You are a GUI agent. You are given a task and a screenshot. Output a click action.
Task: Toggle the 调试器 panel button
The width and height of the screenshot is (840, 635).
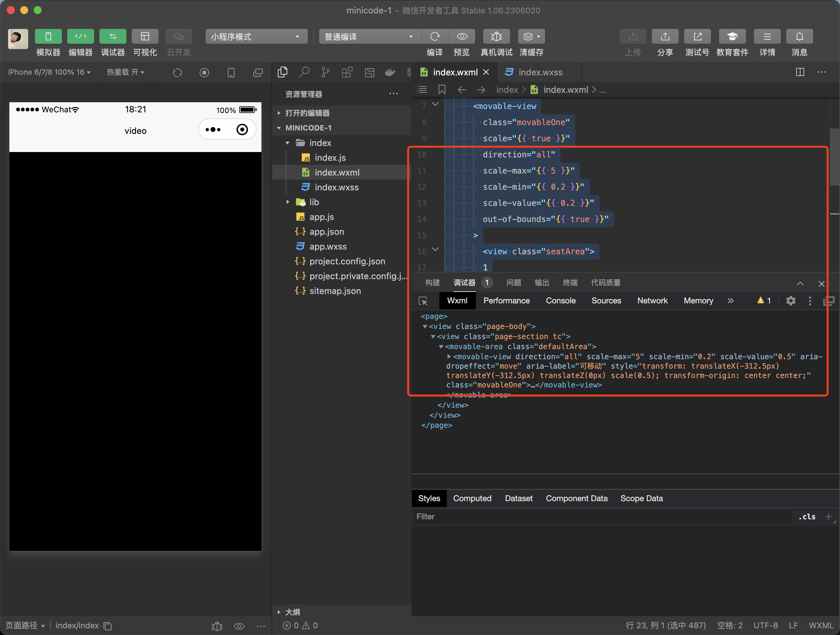click(113, 36)
